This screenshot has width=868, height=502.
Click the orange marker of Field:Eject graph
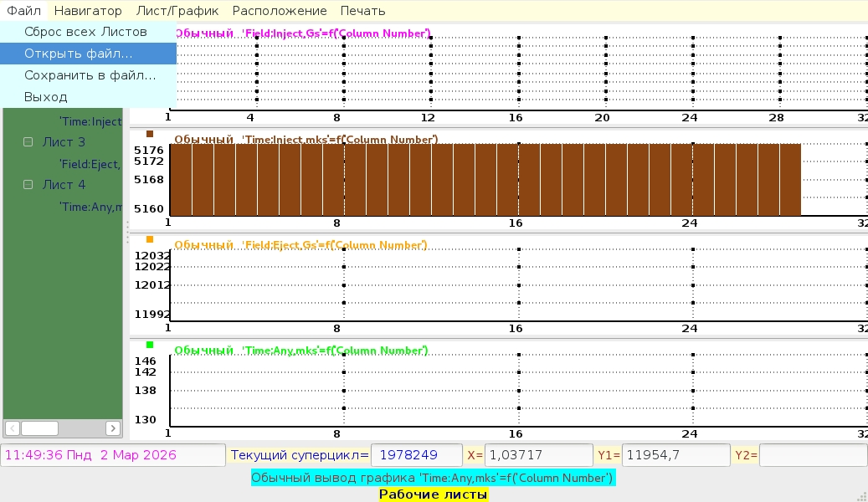coord(150,239)
